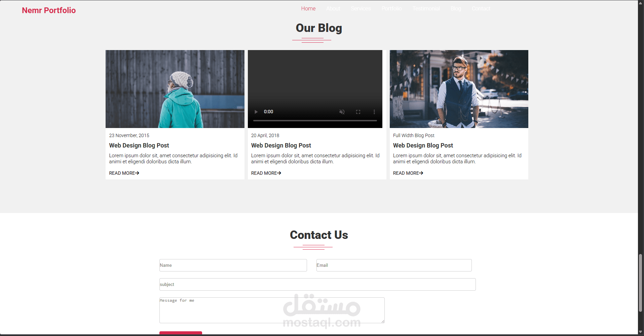Open the Testimonial nav link
644x336 pixels.
coord(426,8)
